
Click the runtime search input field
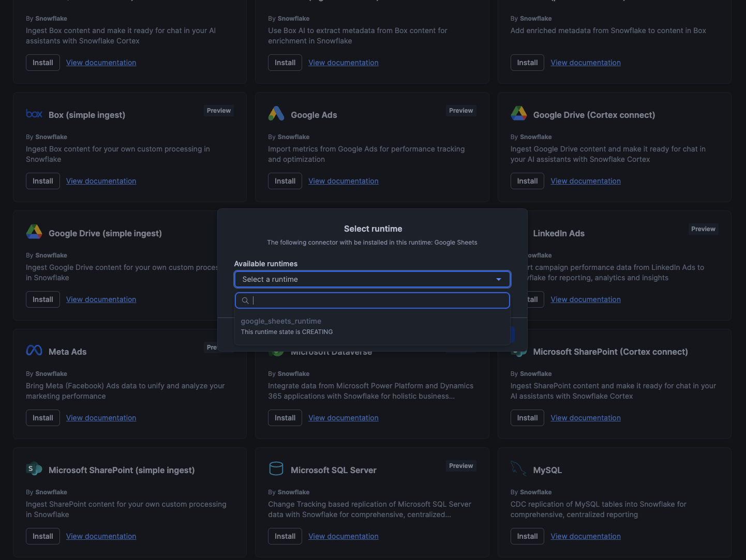pyautogui.click(x=378, y=300)
